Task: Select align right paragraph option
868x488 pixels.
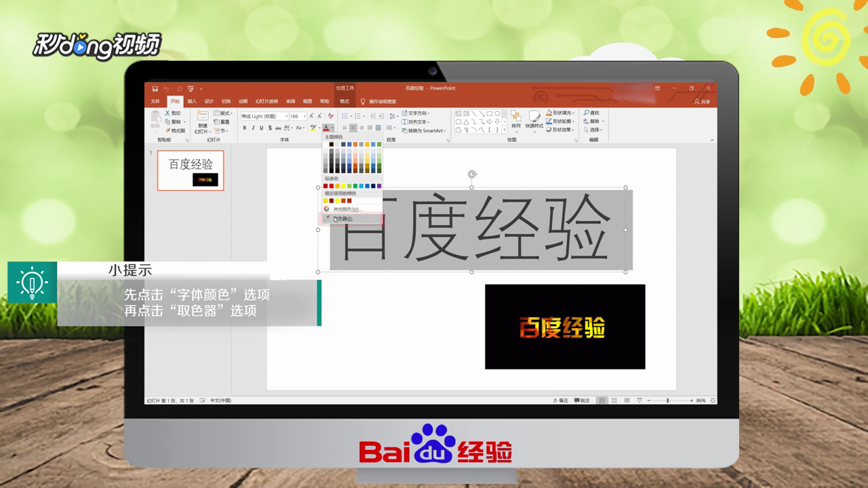Action: click(361, 128)
